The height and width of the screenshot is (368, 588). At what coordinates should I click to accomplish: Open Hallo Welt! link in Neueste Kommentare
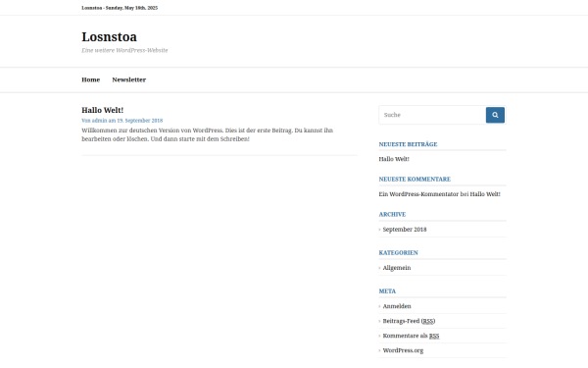[x=485, y=194]
